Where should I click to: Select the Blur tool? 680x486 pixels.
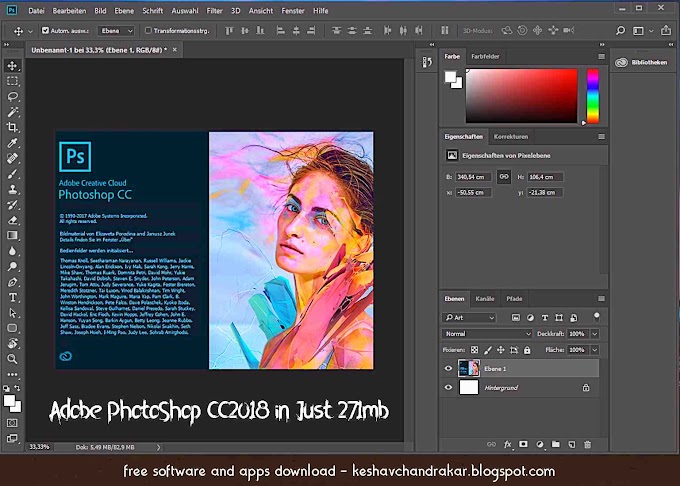[x=12, y=251]
